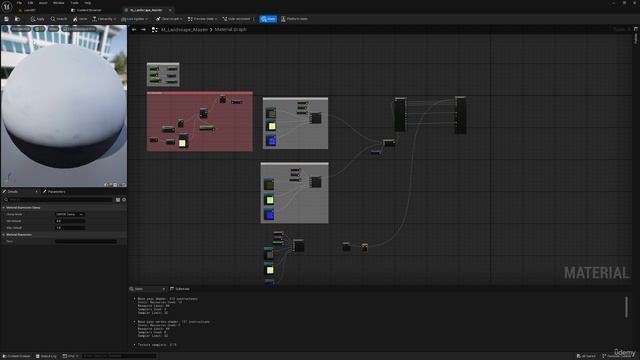Close the Stats panel tab

tap(164, 289)
